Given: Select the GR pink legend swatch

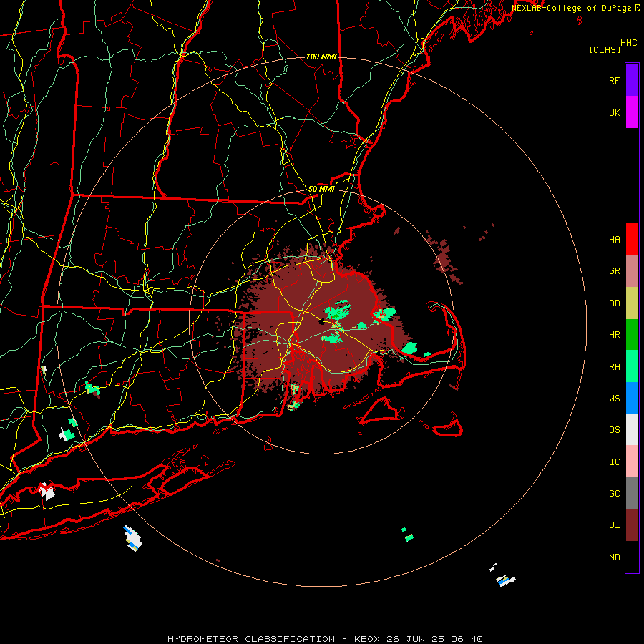Looking at the screenshot, I should click(x=632, y=271).
